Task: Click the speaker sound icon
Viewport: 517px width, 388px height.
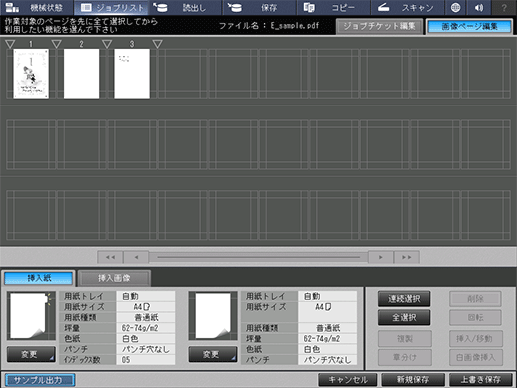Action: click(x=479, y=7)
